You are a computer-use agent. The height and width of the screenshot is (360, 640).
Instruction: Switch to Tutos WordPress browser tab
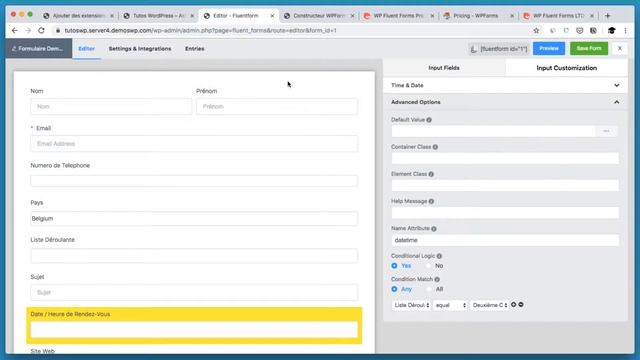tap(159, 16)
